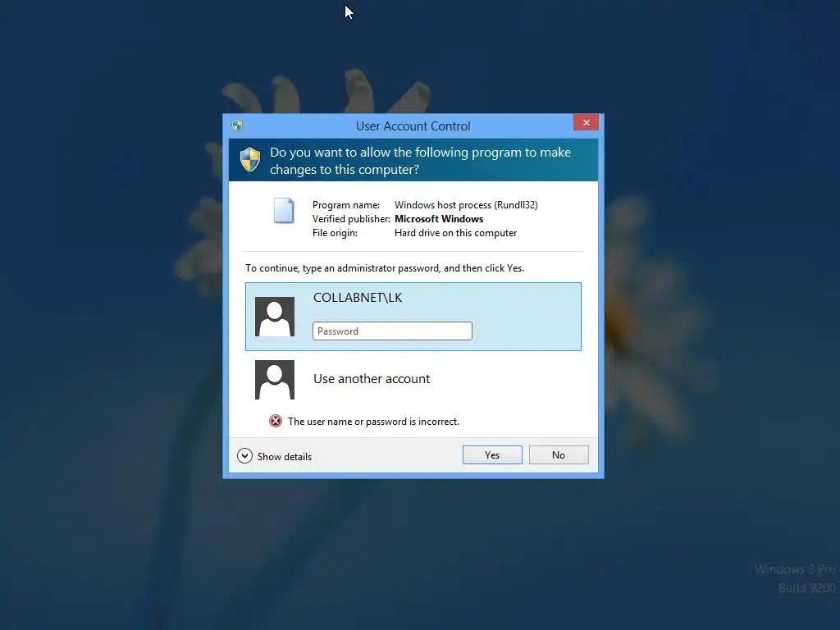The width and height of the screenshot is (840, 630).
Task: Click Windows host process (Rundll32) text
Action: click(x=466, y=205)
